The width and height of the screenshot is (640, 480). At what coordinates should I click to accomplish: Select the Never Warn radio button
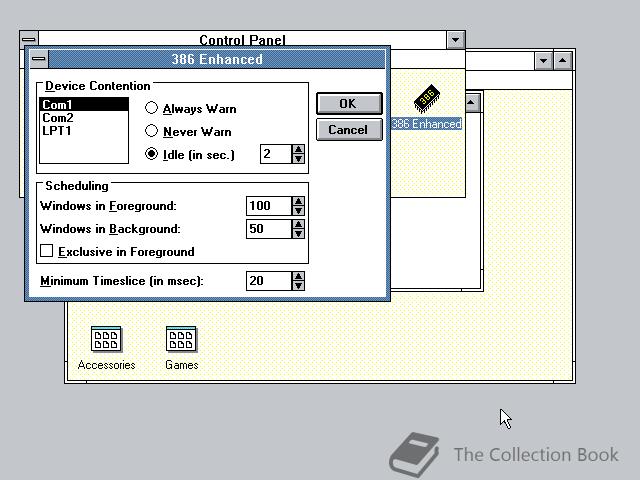pyautogui.click(x=151, y=131)
